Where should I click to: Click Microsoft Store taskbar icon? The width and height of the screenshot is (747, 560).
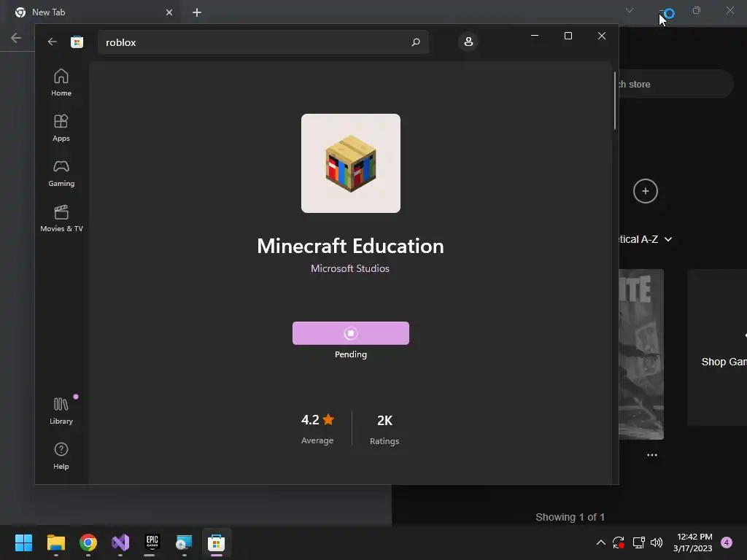point(216,542)
